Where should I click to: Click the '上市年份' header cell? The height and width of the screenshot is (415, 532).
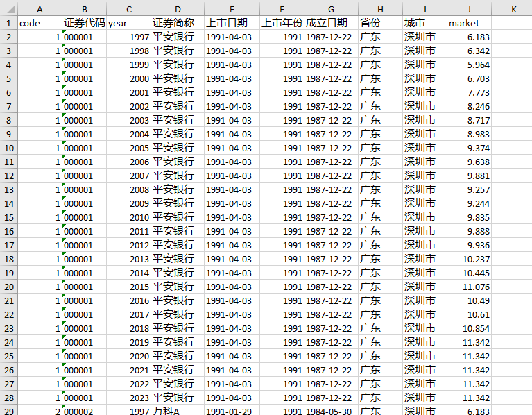click(x=282, y=23)
